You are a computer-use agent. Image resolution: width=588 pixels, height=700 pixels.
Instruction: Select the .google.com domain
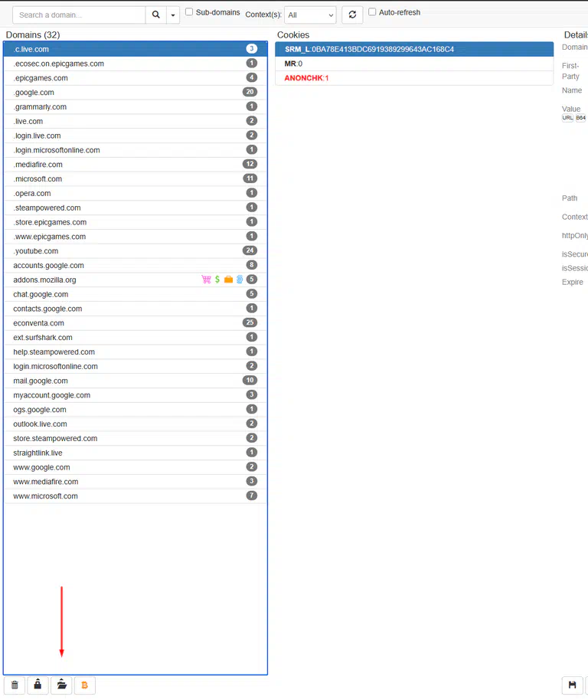(x=136, y=93)
